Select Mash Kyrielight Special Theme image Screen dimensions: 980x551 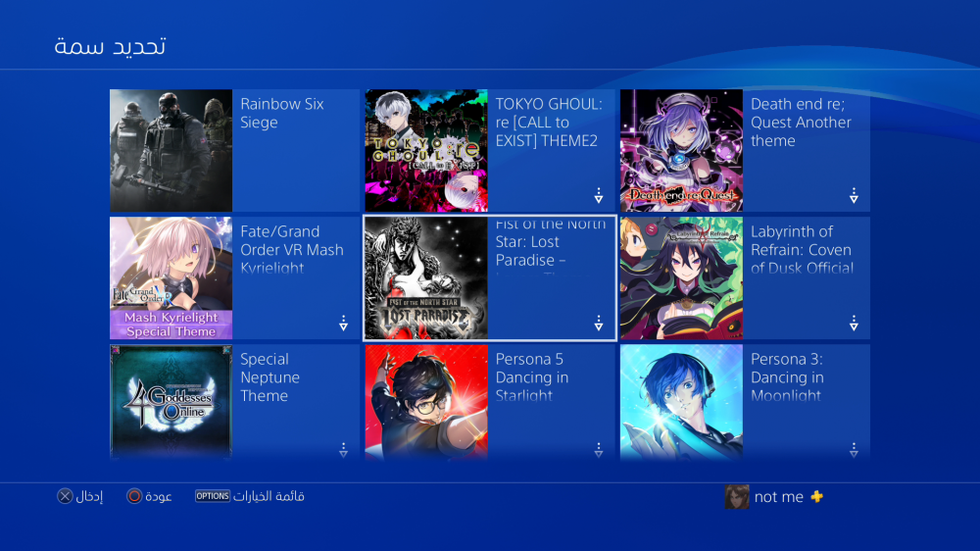coord(171,277)
